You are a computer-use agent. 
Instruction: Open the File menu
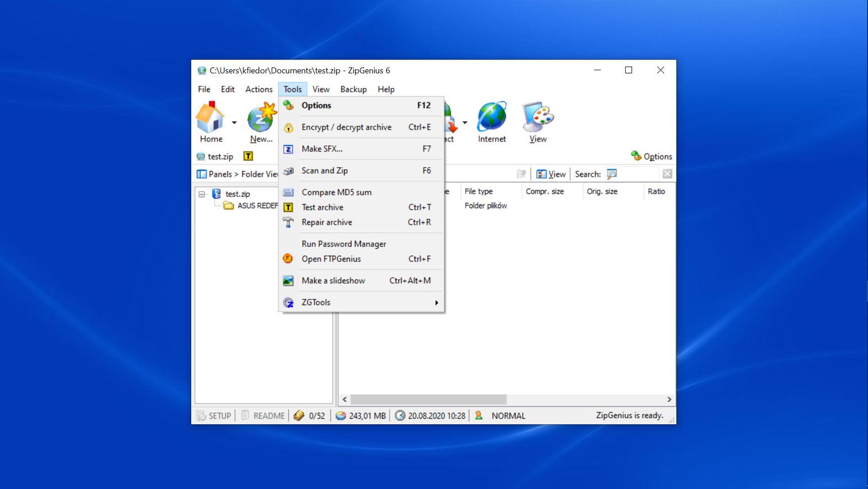click(x=204, y=89)
